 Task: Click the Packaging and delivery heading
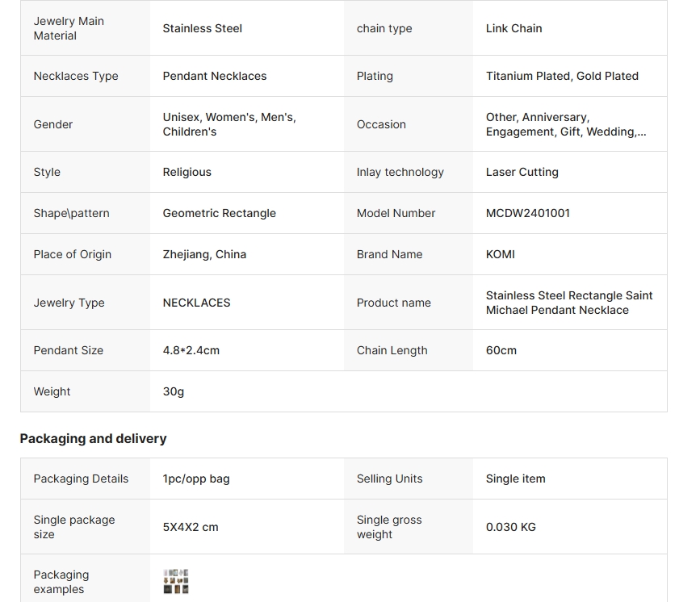[x=93, y=439]
